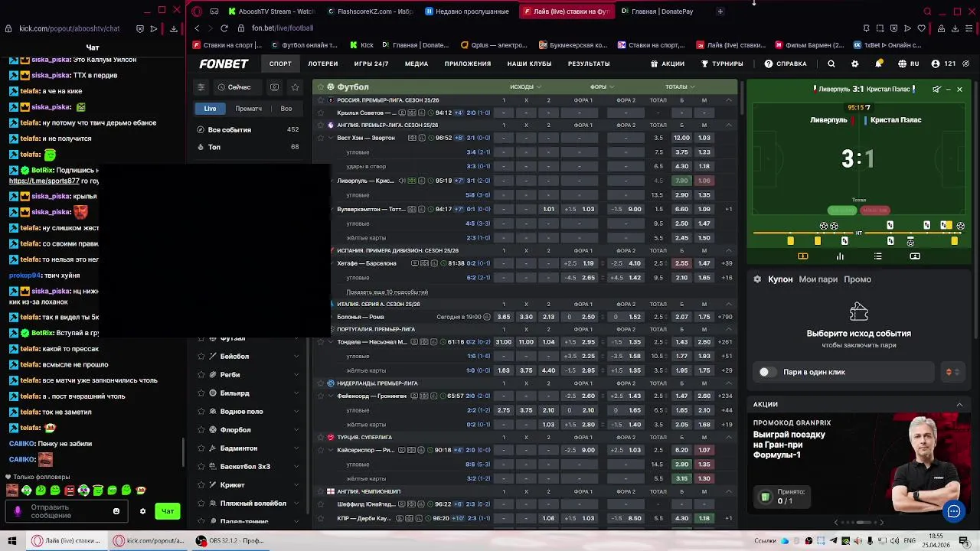The image size is (980, 551).
Task: Switch to Мои пари coupon tab
Action: point(818,279)
